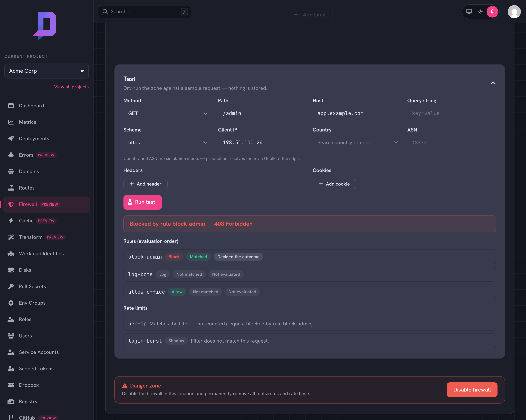Open the Method dropdown showing GET

168,113
